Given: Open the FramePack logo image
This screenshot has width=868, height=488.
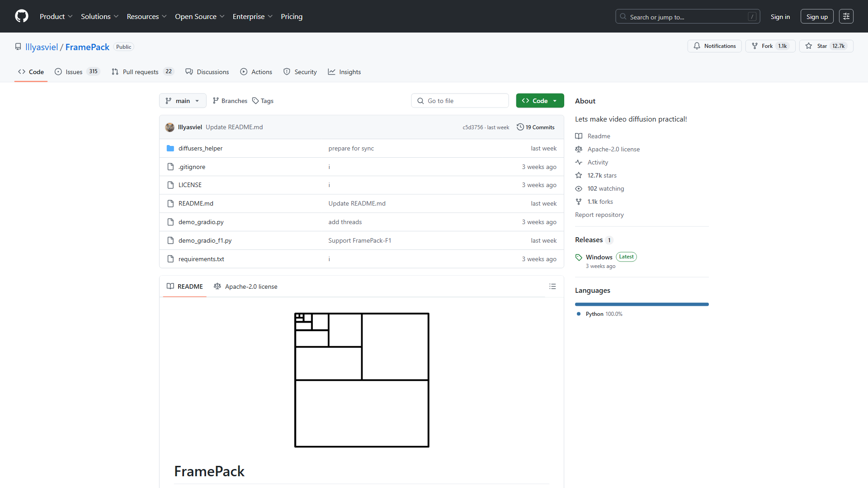Looking at the screenshot, I should 362,380.
